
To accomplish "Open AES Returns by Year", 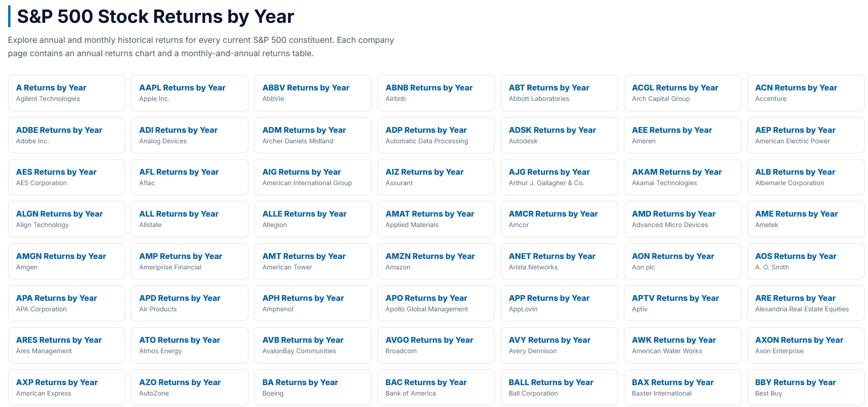I will (67, 177).
